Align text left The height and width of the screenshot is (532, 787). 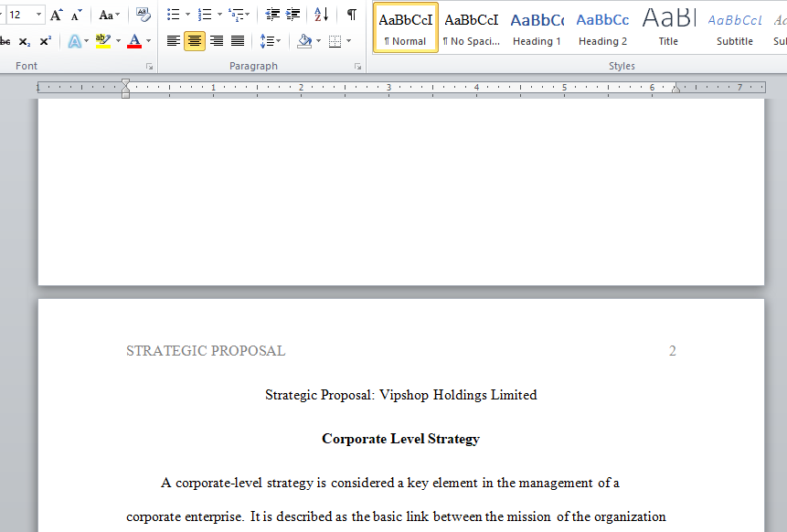tap(174, 40)
